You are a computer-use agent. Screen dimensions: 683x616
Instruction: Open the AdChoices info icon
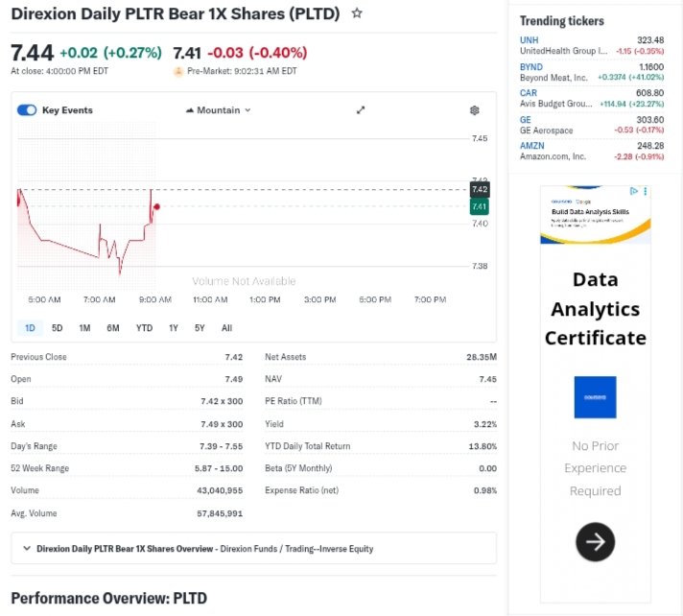(634, 192)
